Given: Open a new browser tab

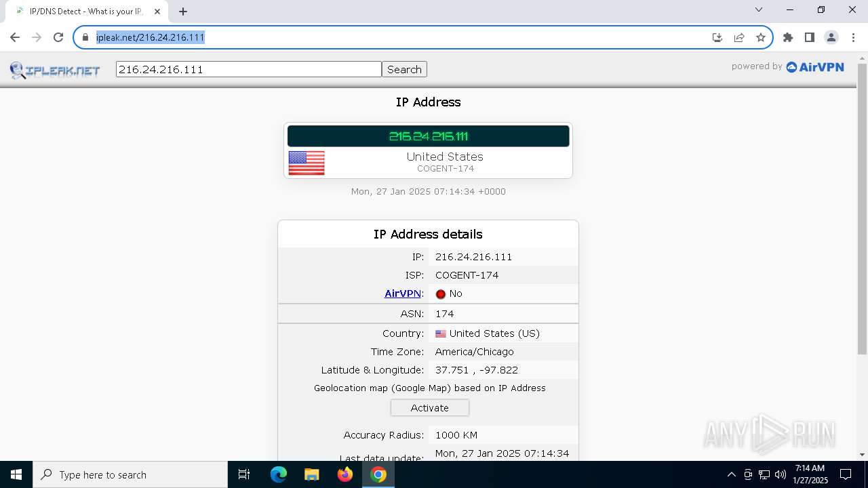Looking at the screenshot, I should tap(183, 11).
